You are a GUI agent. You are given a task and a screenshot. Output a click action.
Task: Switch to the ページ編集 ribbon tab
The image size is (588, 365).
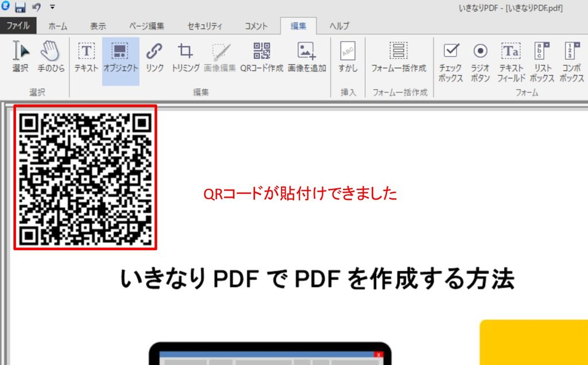[x=146, y=26]
